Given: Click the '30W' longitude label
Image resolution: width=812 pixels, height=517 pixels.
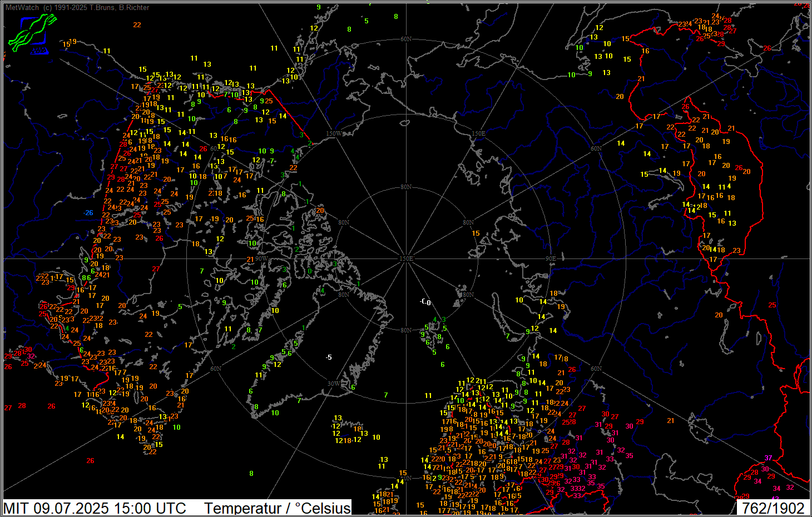Looking at the screenshot, I should click(334, 384).
